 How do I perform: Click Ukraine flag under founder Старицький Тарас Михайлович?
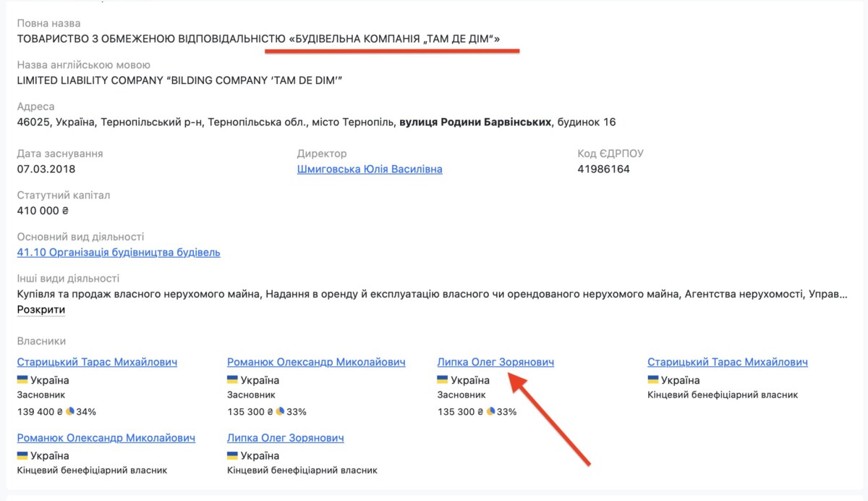(x=22, y=380)
